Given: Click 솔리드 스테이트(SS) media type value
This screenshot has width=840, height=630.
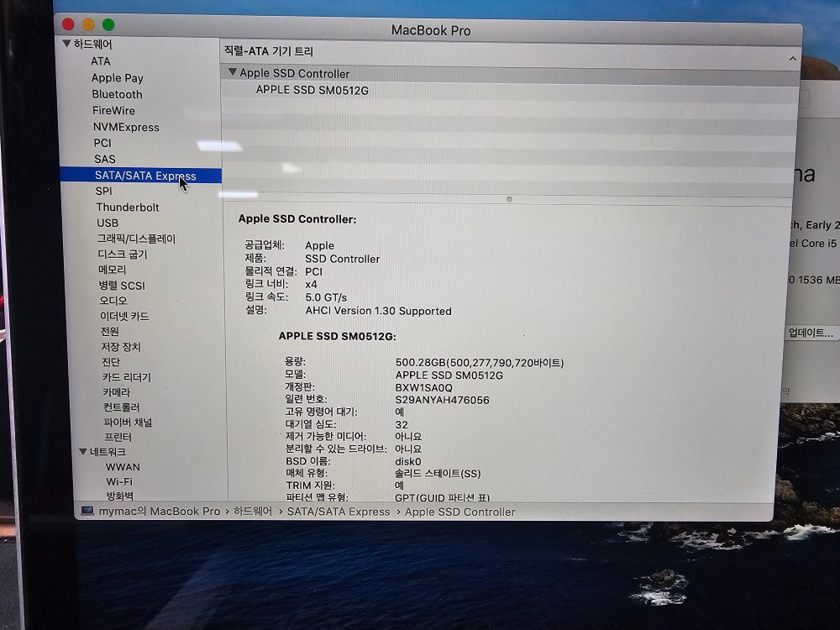Looking at the screenshot, I should point(438,474).
